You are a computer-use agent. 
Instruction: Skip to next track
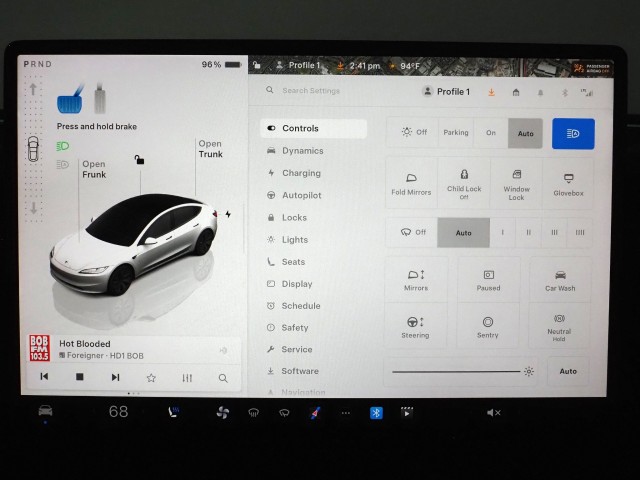click(x=116, y=377)
